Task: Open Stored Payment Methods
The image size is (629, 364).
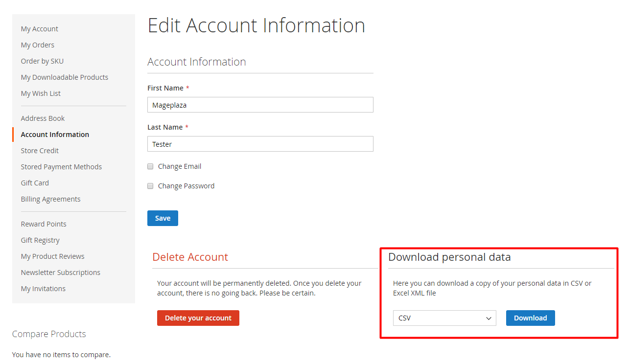Action: [x=61, y=167]
